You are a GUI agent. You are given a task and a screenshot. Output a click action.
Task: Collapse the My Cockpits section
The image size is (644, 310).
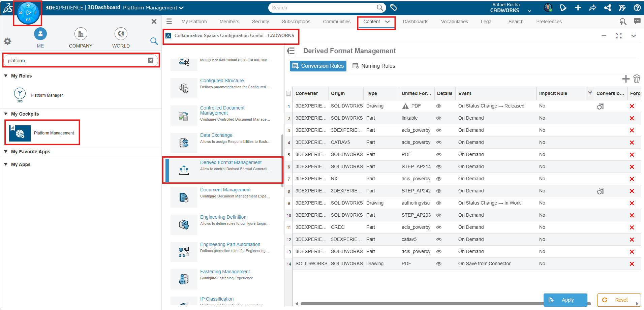click(6, 114)
